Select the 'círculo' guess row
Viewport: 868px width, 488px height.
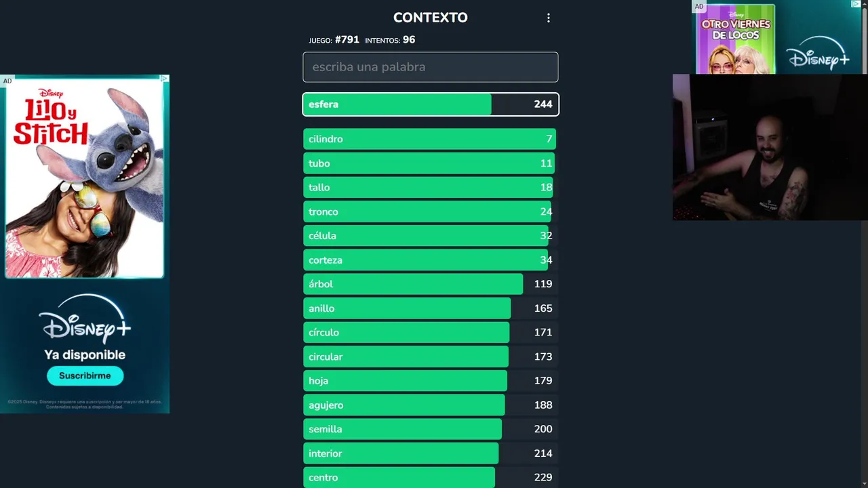[431, 332]
